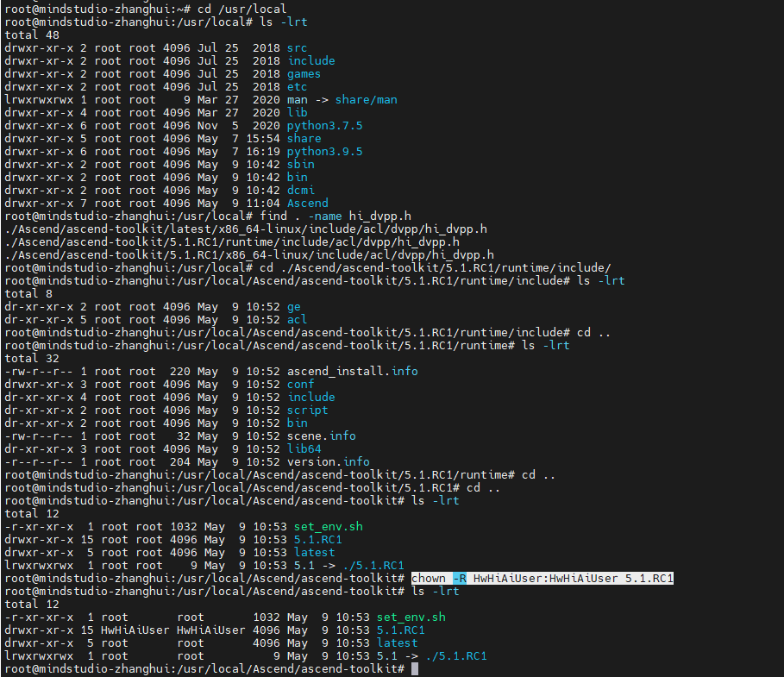Image resolution: width=784 pixels, height=677 pixels.
Task: Click the python3.9.5 directory entry
Action: tap(324, 151)
